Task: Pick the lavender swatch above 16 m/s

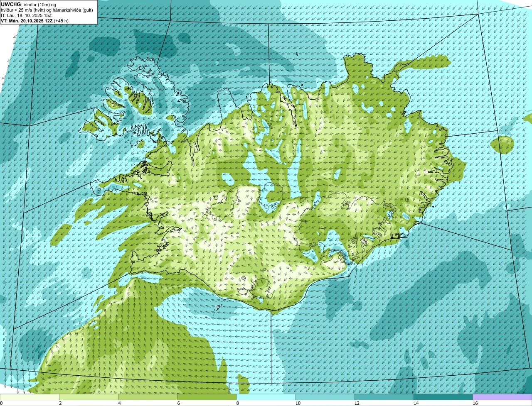Action: point(502,397)
